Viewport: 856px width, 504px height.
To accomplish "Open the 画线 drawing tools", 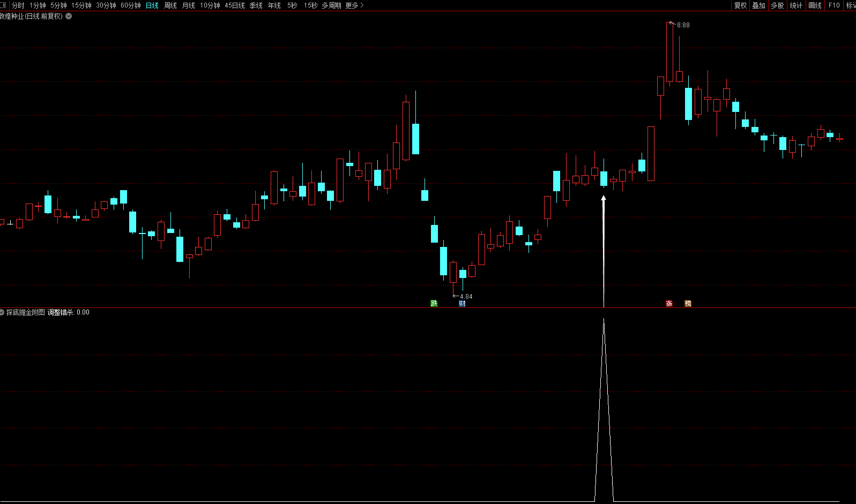I will click(815, 5).
